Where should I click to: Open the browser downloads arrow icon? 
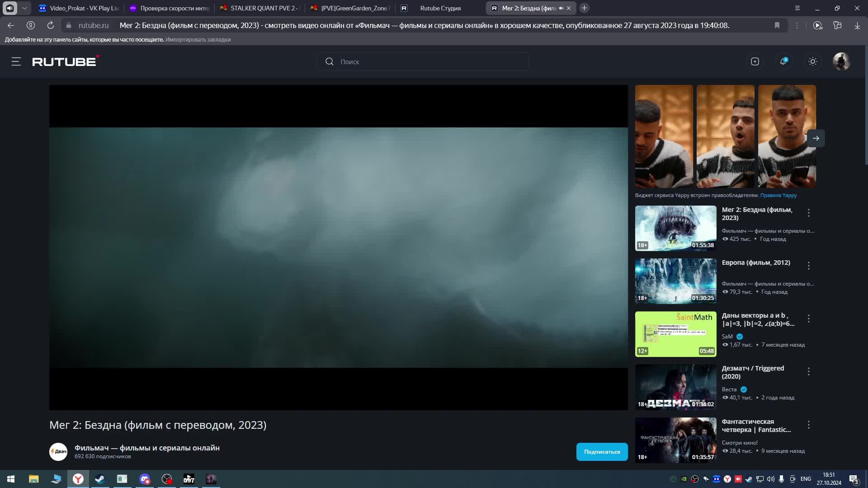[x=857, y=25]
